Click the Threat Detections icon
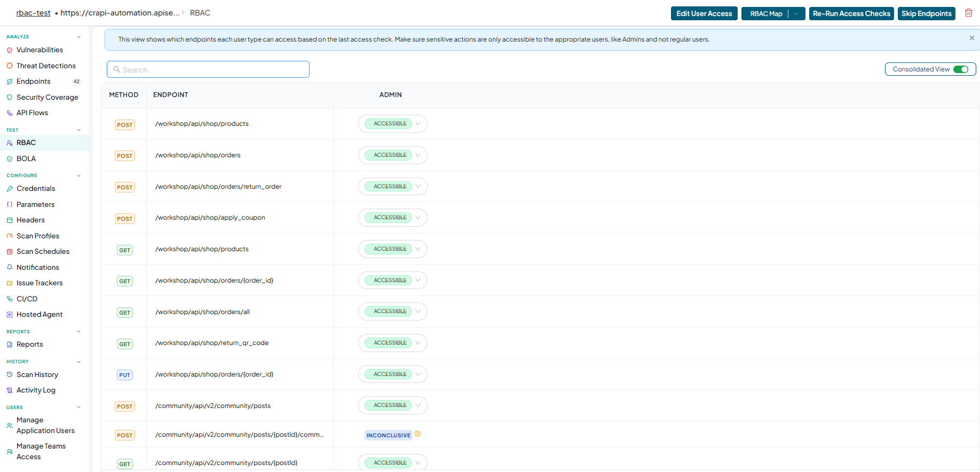The image size is (980, 472). click(x=10, y=66)
